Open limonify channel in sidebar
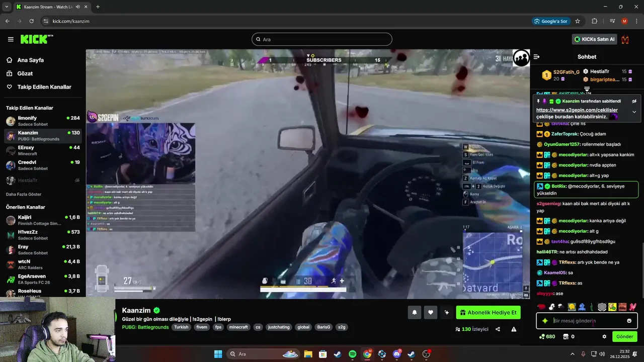644x362 pixels. pos(43,121)
